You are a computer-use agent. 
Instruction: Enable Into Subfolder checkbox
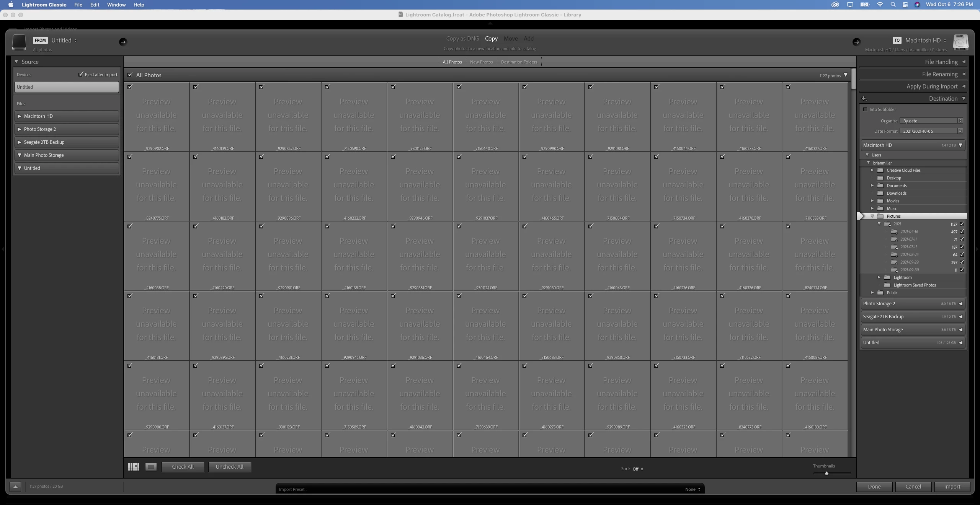865,109
